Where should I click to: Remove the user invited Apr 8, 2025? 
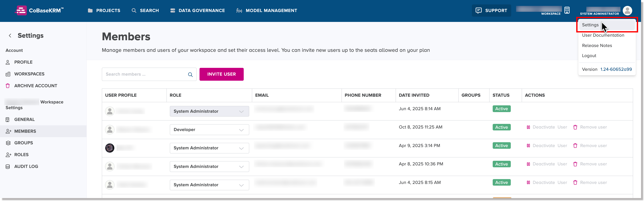(590, 164)
